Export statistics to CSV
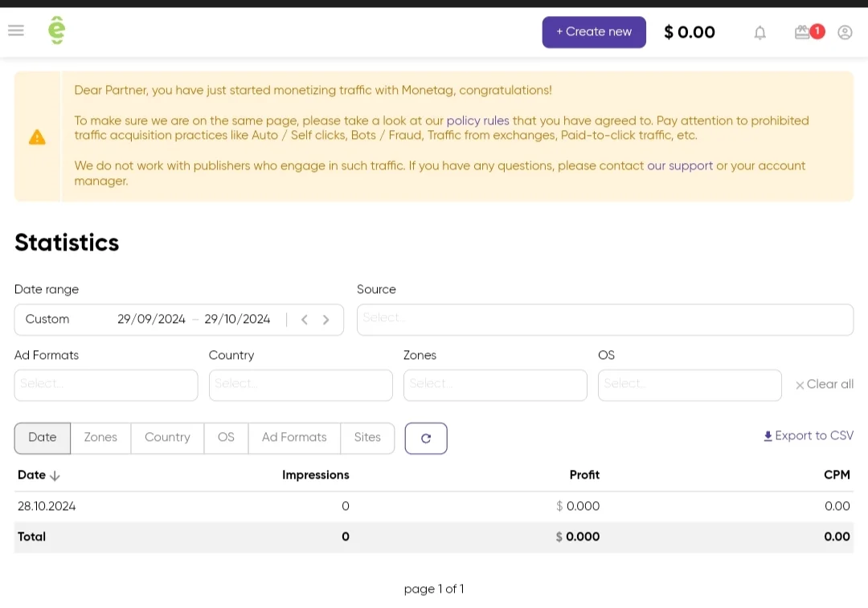This screenshot has height=608, width=868. click(809, 436)
